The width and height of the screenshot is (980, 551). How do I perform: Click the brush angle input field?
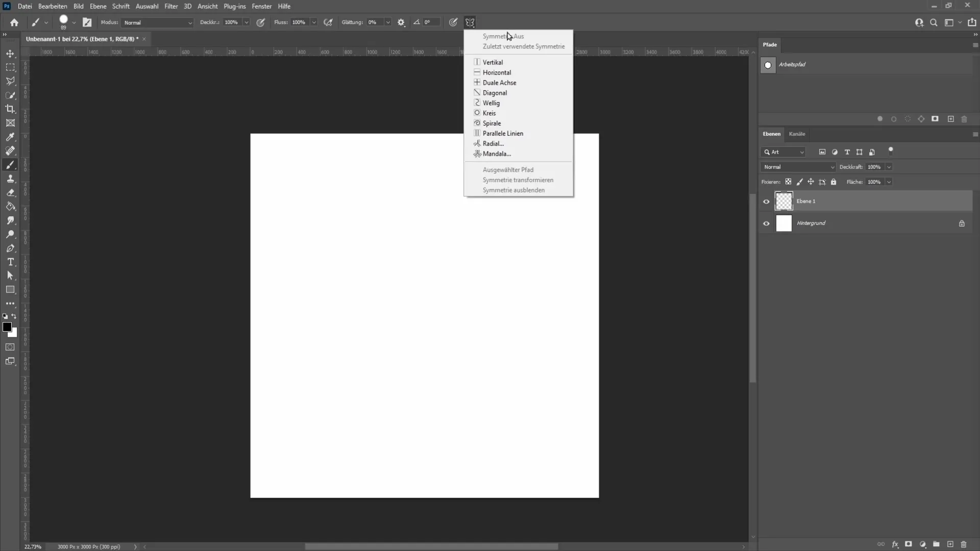[432, 22]
